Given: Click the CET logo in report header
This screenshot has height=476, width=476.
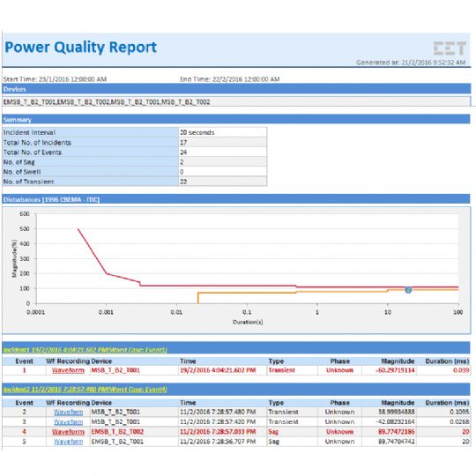Looking at the screenshot, I should point(450,48).
